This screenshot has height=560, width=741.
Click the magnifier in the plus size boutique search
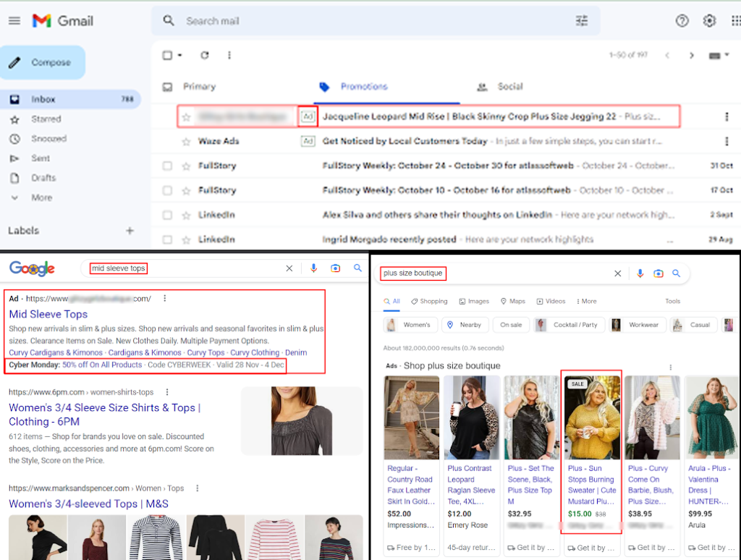[676, 273]
